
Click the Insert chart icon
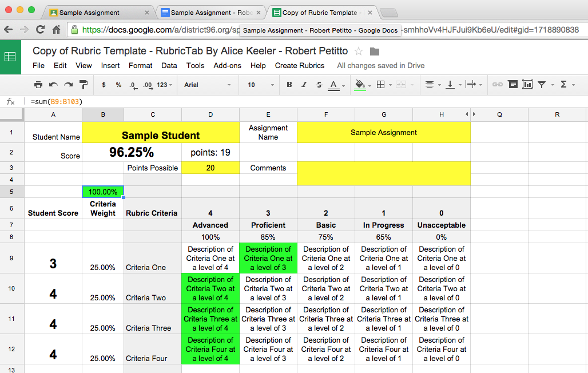(x=527, y=85)
